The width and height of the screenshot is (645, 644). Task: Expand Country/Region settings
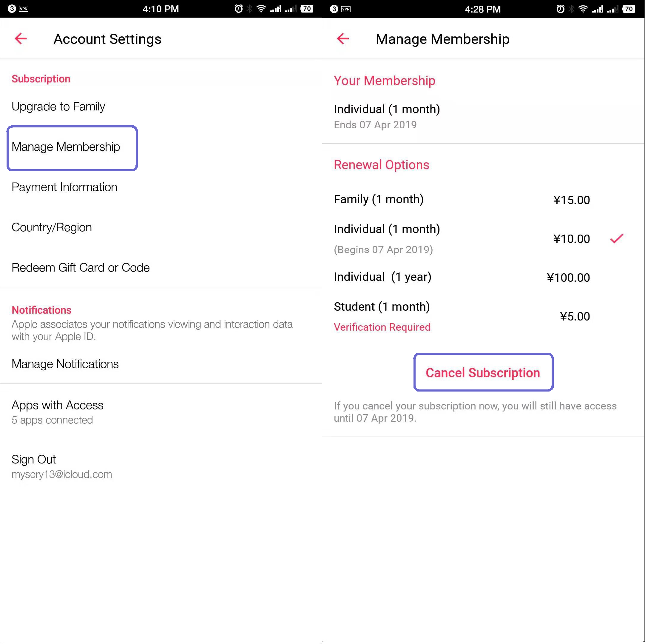coord(51,227)
